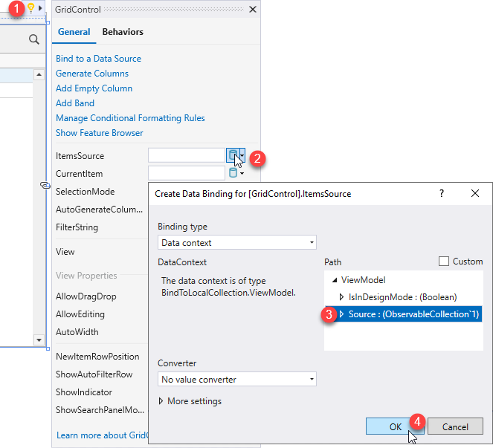493x448 pixels.
Task: Click the NewItemRowPosition property label
Action: (x=97, y=357)
